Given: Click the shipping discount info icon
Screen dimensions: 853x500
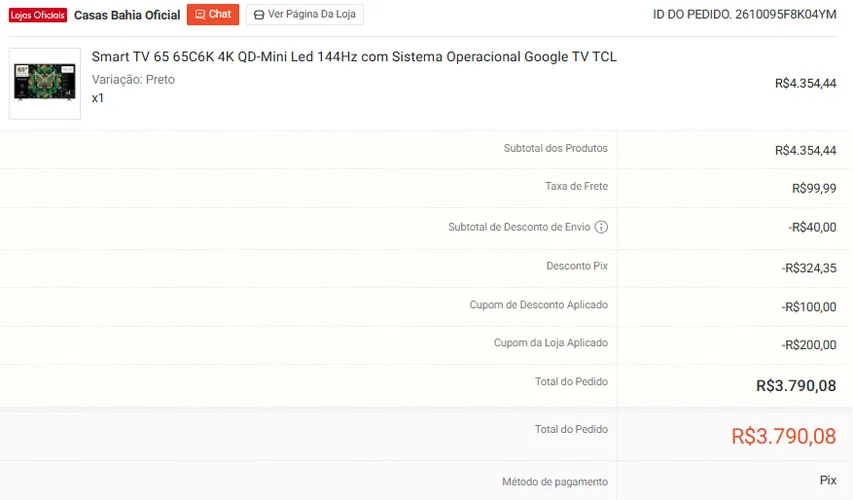Looking at the screenshot, I should [x=601, y=227].
